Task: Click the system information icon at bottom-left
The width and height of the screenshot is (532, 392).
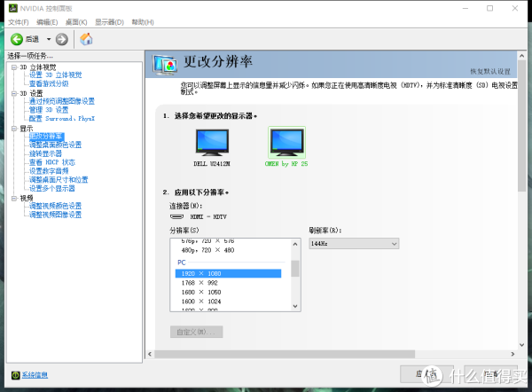Action: (16, 375)
